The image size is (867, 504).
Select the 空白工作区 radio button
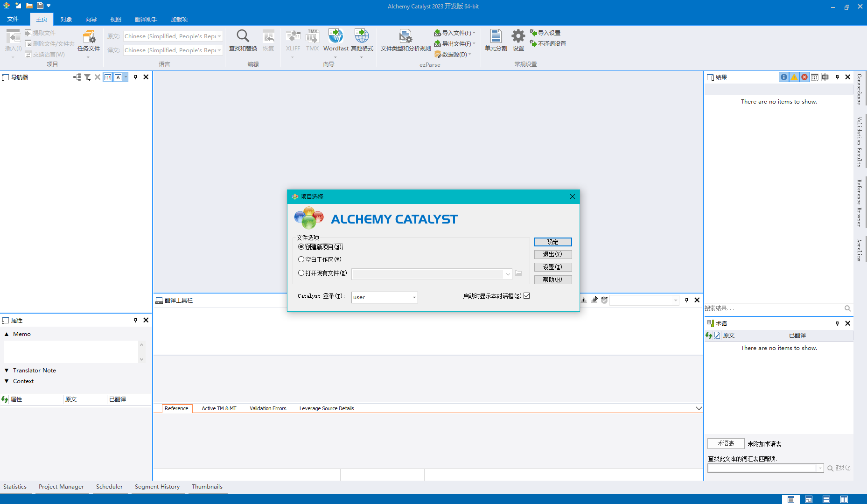tap(301, 259)
